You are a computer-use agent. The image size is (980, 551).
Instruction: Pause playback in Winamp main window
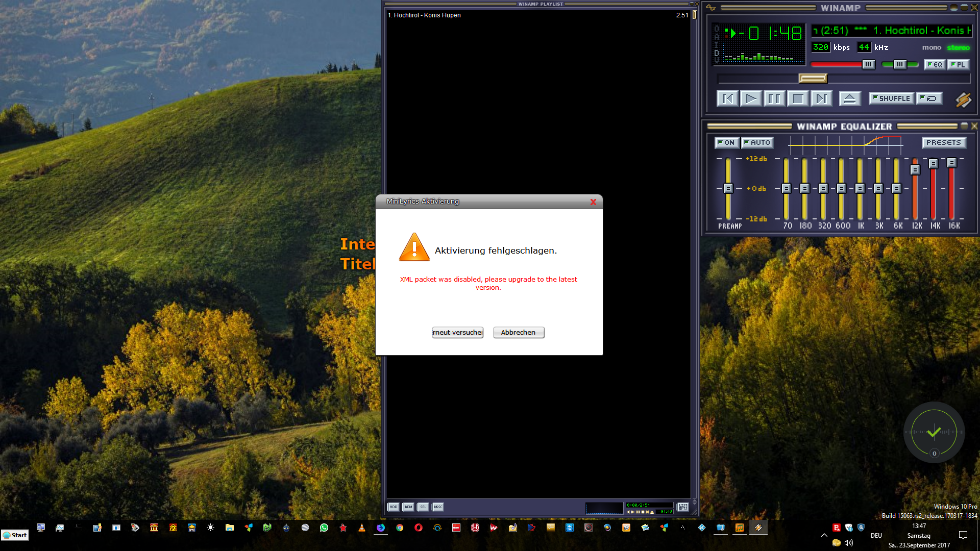(774, 98)
